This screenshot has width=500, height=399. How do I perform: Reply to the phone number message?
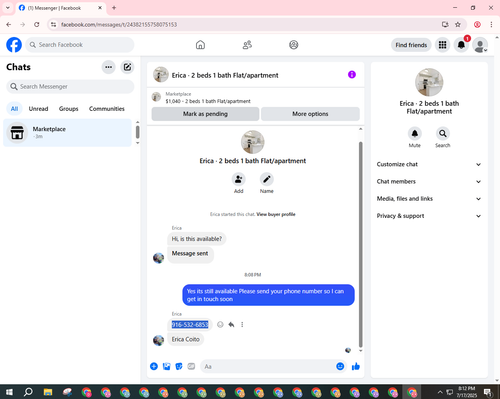tap(231, 324)
